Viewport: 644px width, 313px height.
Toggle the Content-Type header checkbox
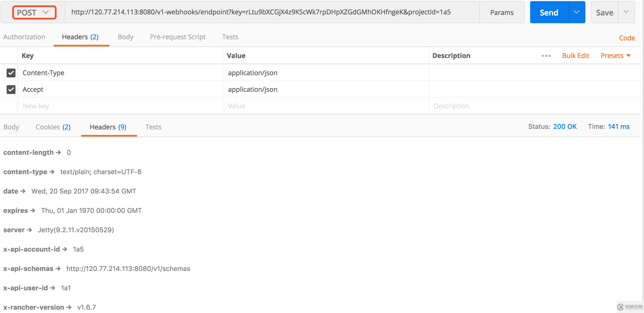pyautogui.click(x=11, y=73)
